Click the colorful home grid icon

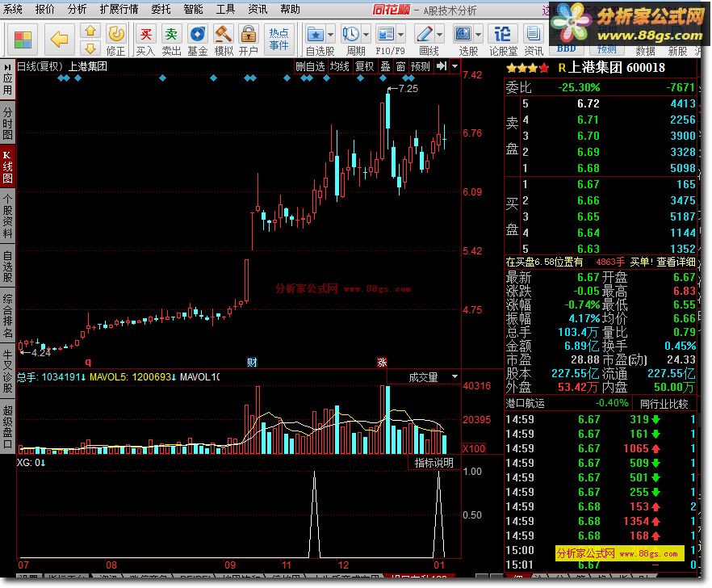pyautogui.click(x=23, y=40)
